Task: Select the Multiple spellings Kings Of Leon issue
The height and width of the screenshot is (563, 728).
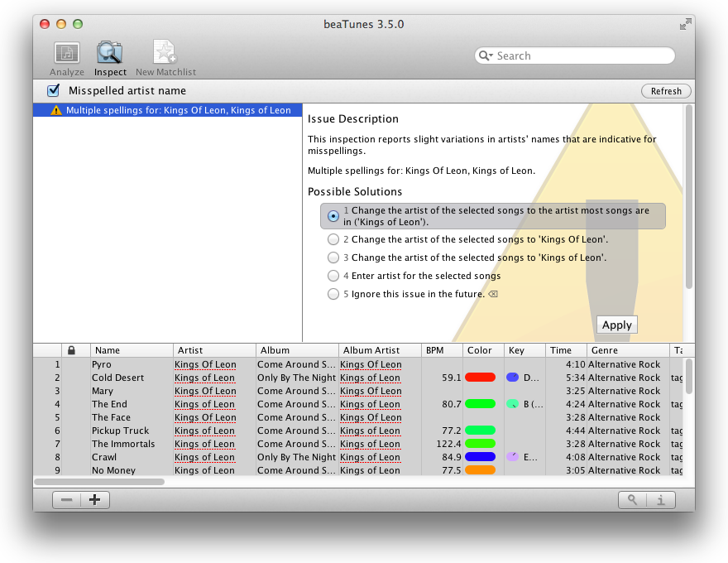Action: tap(178, 110)
